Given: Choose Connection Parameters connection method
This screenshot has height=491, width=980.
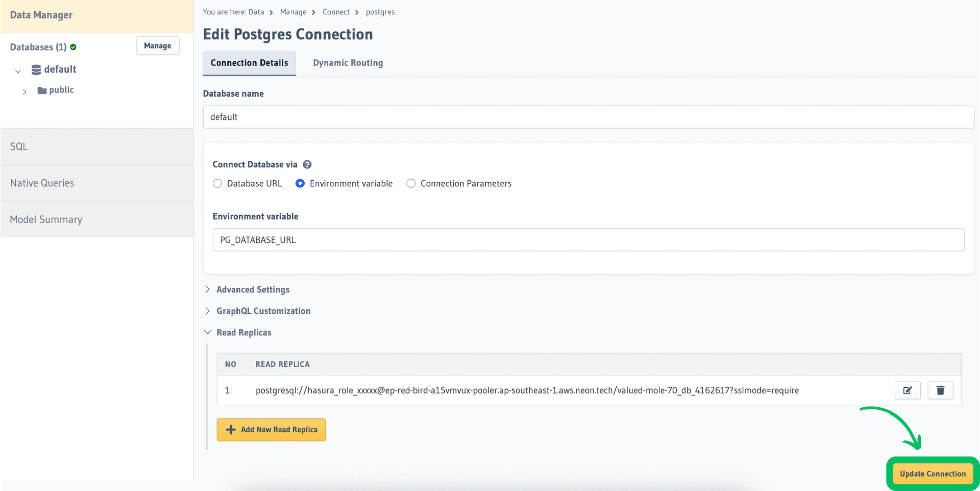Looking at the screenshot, I should (x=411, y=183).
